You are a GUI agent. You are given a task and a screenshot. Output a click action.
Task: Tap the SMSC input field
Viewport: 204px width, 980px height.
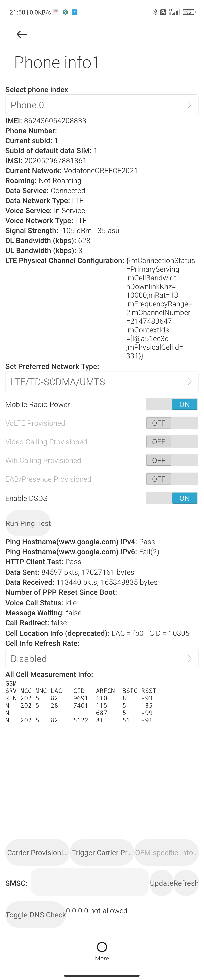(x=90, y=883)
